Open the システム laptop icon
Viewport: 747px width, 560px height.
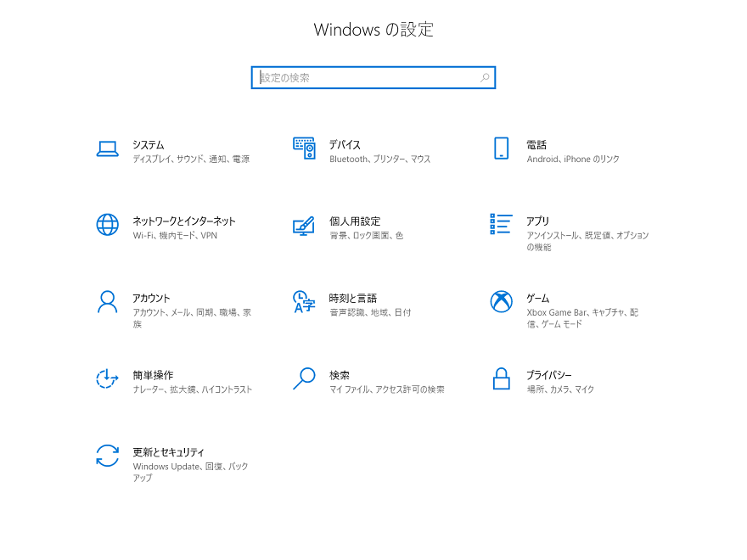pos(107,148)
